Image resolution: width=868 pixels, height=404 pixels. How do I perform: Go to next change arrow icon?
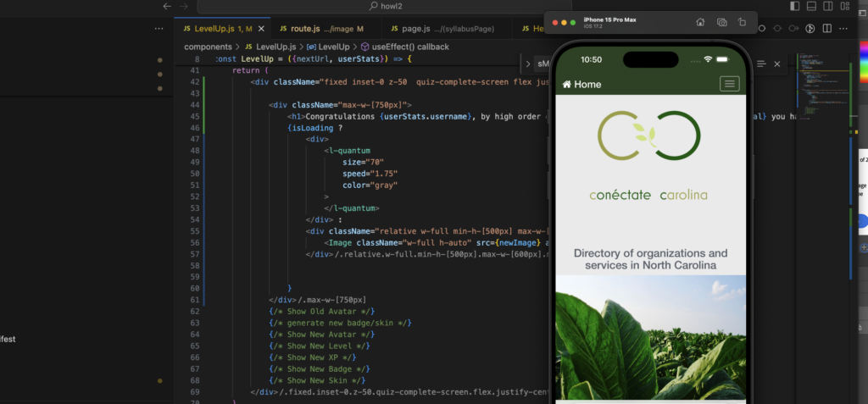[x=793, y=28]
